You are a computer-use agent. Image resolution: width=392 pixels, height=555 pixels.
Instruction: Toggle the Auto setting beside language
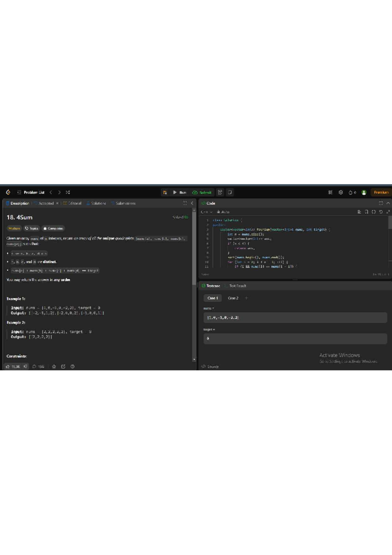(223, 212)
